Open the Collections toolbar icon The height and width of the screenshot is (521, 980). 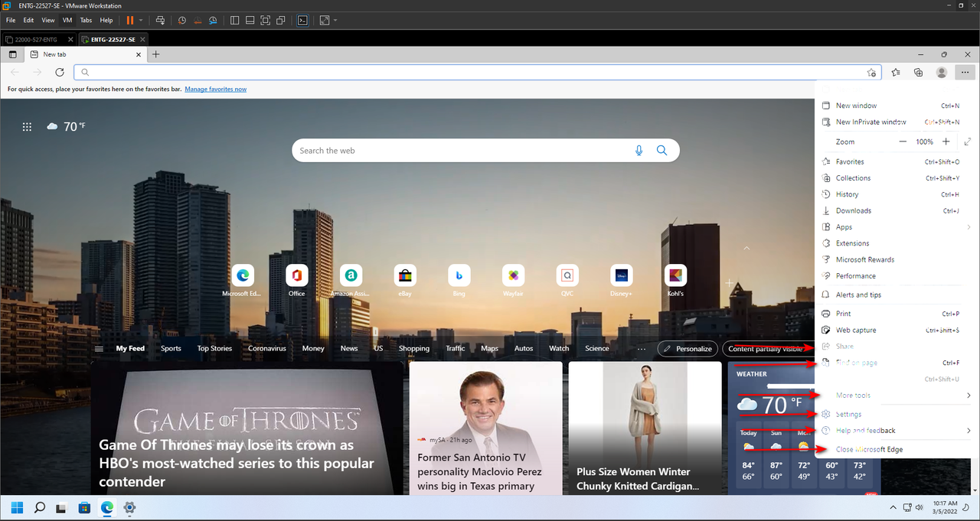click(918, 72)
